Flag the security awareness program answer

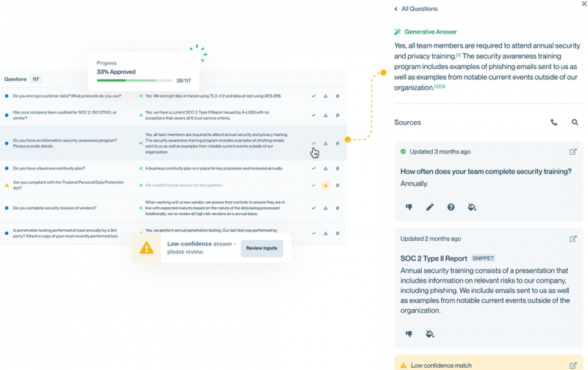click(x=326, y=143)
